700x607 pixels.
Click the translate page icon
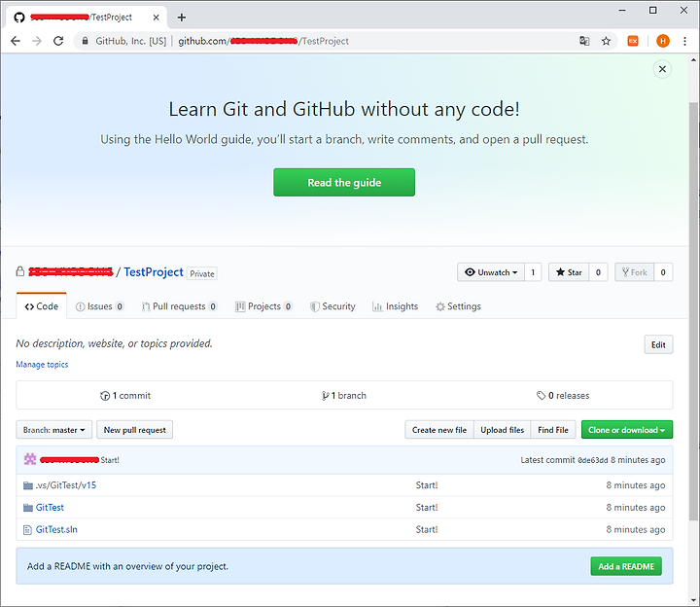pos(584,41)
